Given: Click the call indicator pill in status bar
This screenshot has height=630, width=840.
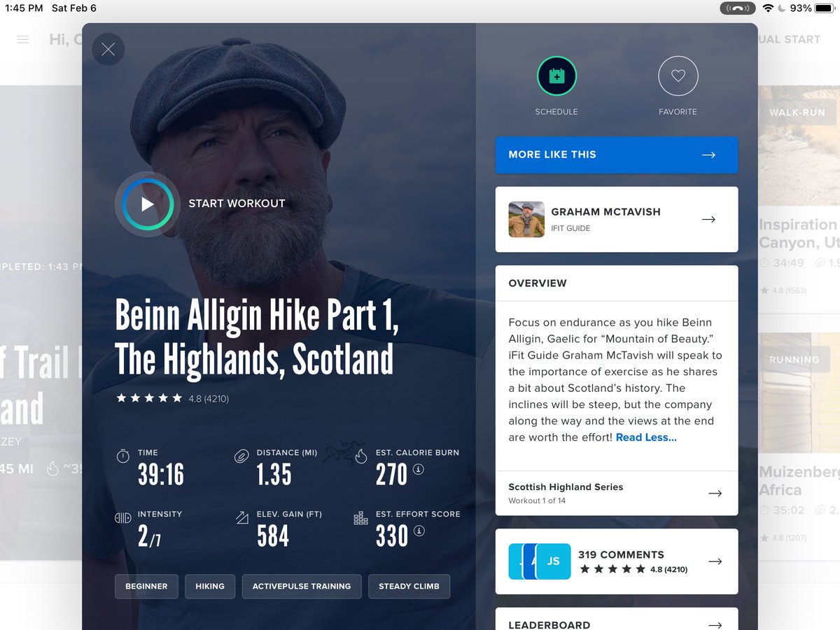Looking at the screenshot, I should coord(736,8).
